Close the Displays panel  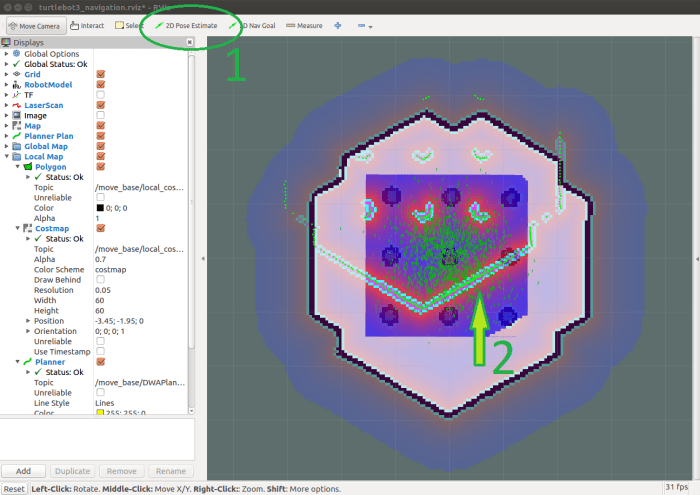(189, 42)
